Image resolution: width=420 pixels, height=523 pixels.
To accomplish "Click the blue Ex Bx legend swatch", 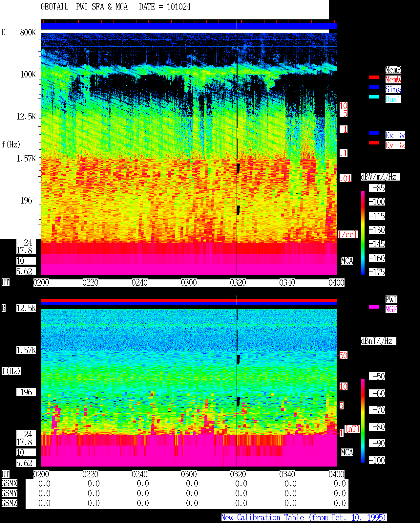I will tap(374, 133).
